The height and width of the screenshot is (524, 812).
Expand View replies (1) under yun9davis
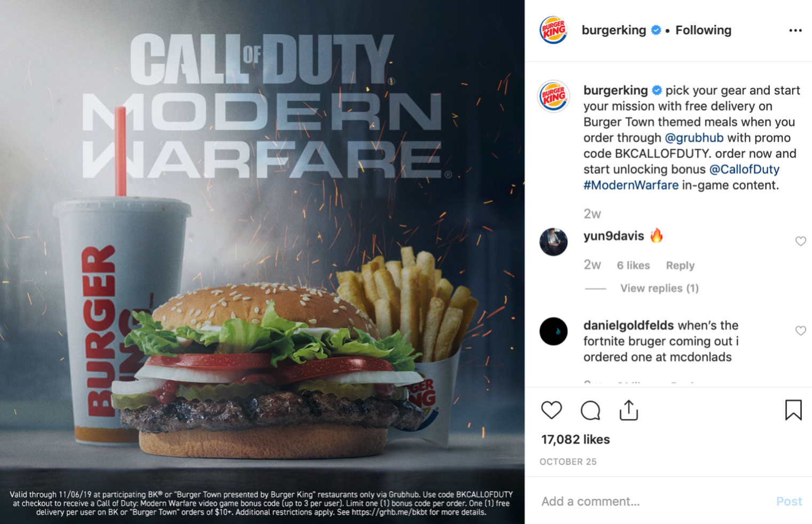coord(659,288)
